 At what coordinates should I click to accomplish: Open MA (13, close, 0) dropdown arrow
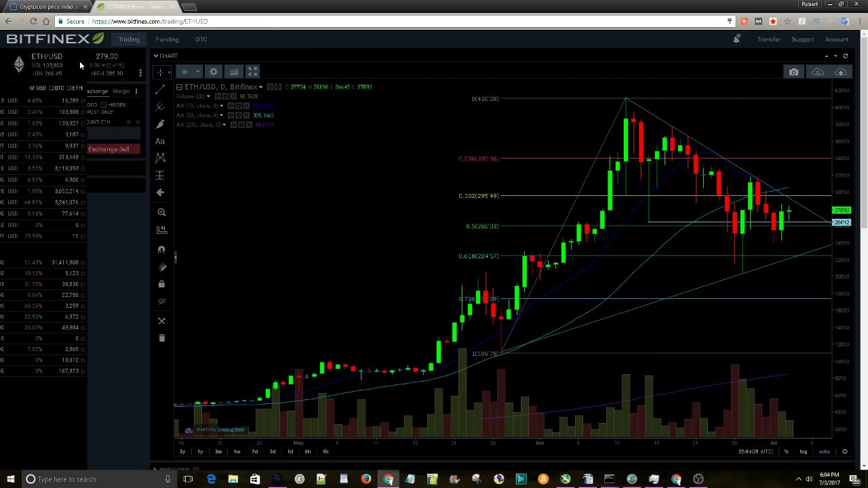tap(222, 106)
